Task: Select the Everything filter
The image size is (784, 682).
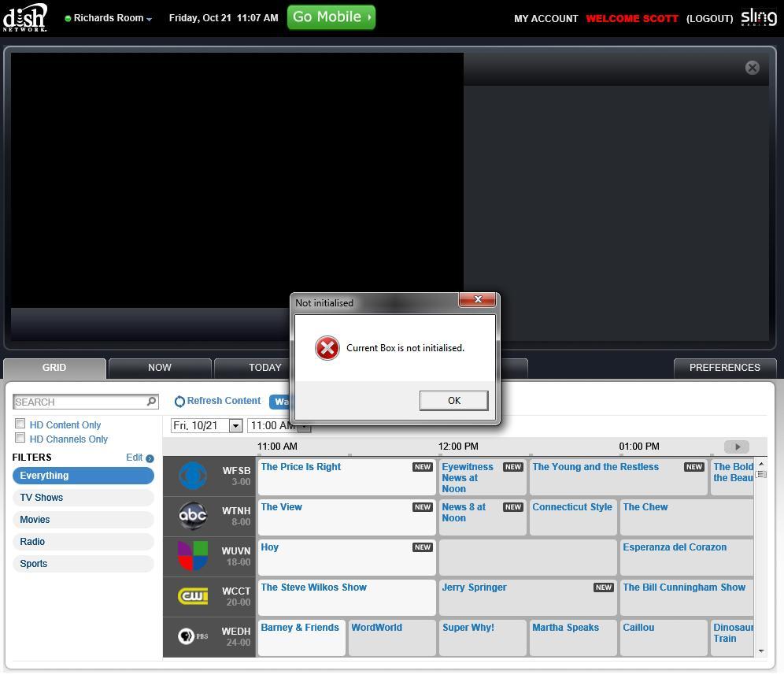Action: click(83, 476)
